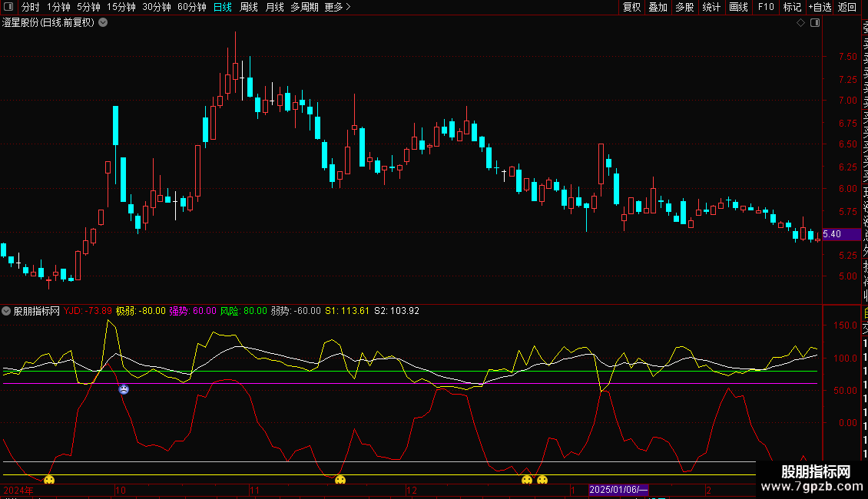Click the list icon left of 分时
868x499 pixels.
pos(9,7)
